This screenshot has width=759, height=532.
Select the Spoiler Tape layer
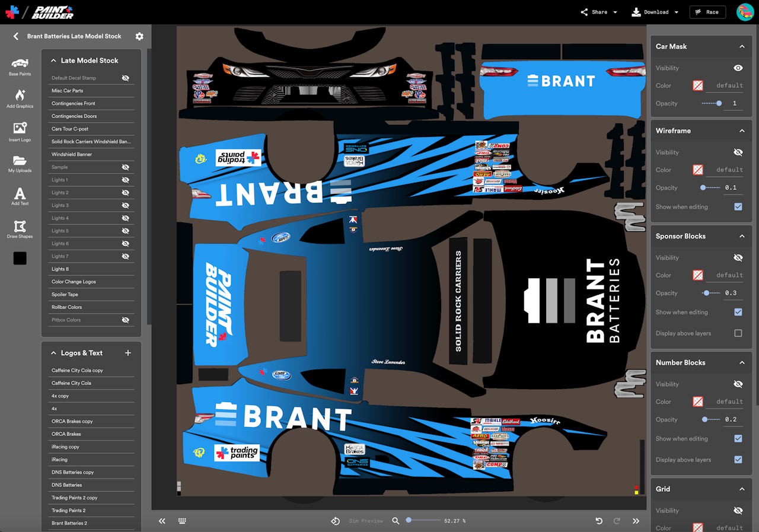click(91, 294)
